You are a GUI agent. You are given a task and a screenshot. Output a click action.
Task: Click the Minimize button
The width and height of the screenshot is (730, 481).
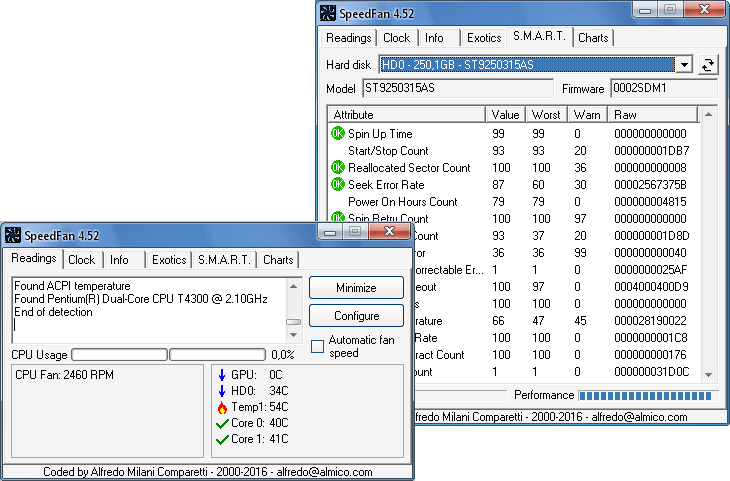(356, 288)
